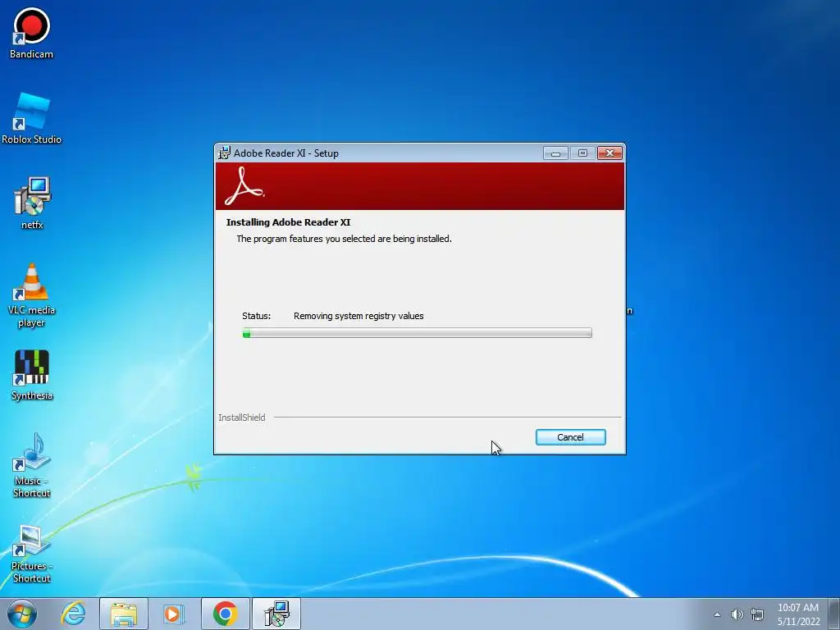This screenshot has height=630, width=840.
Task: Minimize the Adobe Reader XI Setup window
Action: [x=555, y=153]
